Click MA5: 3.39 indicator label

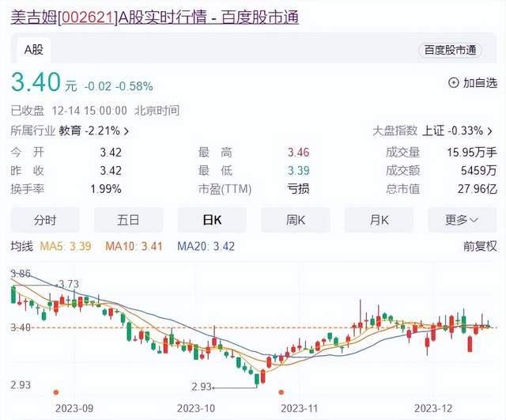point(66,246)
